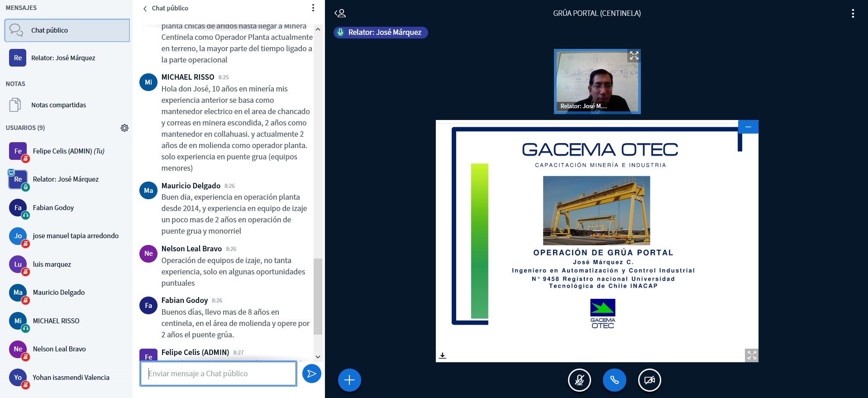The width and height of the screenshot is (868, 398).
Task: Click jose manuel Jo avatar
Action: [x=18, y=236]
